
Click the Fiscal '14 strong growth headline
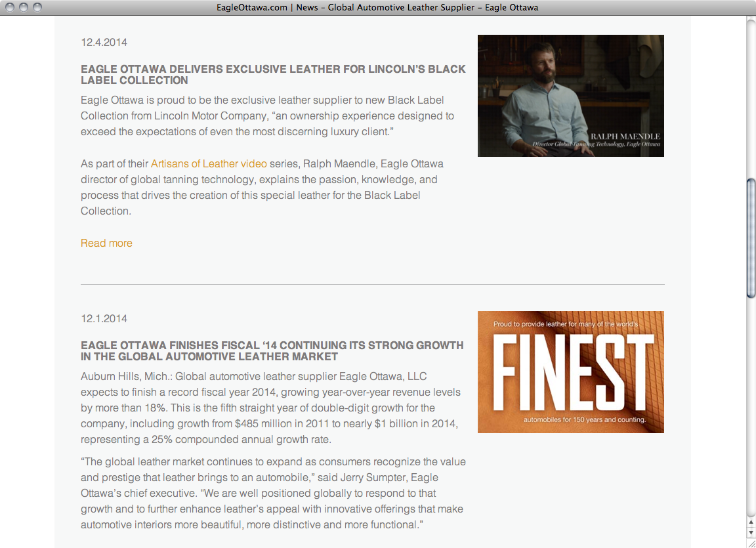click(272, 351)
